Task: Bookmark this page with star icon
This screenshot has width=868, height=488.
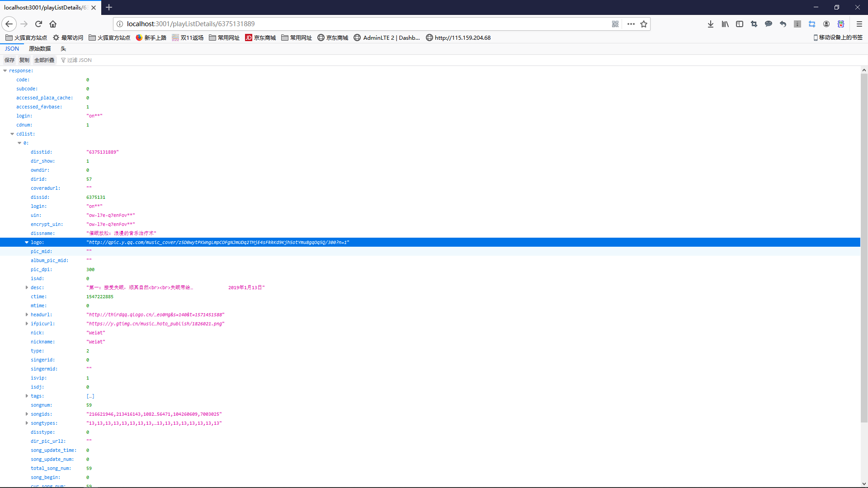Action: point(644,24)
